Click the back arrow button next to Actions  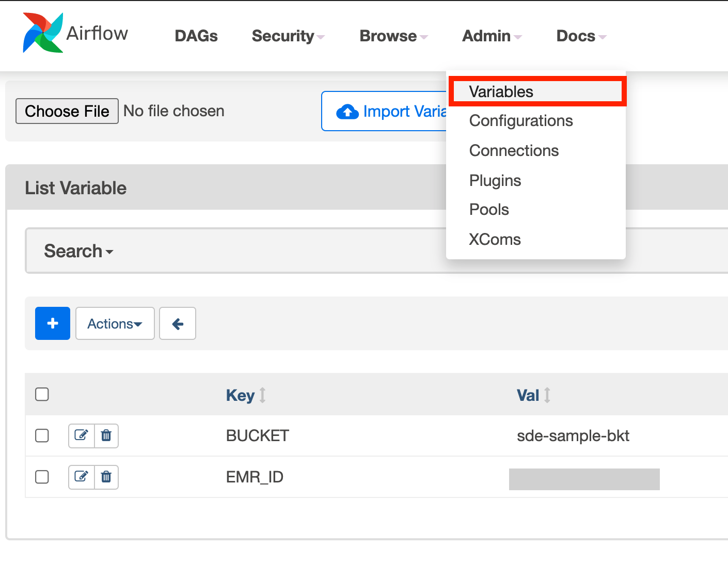pos(178,323)
